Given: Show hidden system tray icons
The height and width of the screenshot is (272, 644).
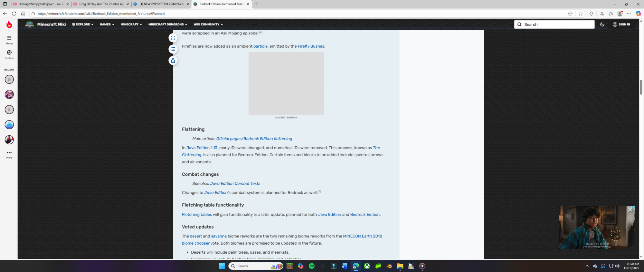Looking at the screenshot, I should pyautogui.click(x=587, y=266).
